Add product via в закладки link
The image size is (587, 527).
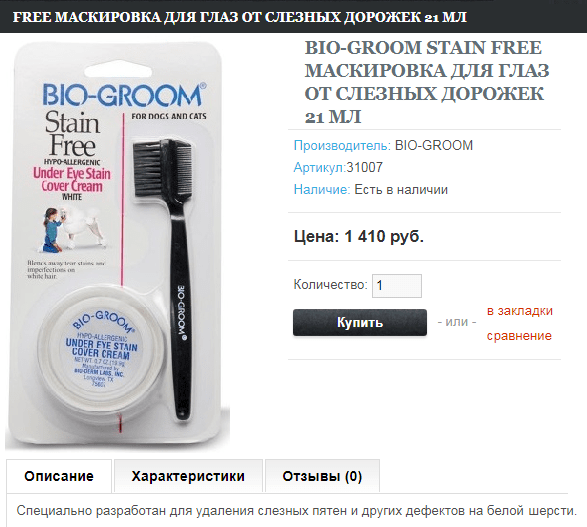click(520, 311)
